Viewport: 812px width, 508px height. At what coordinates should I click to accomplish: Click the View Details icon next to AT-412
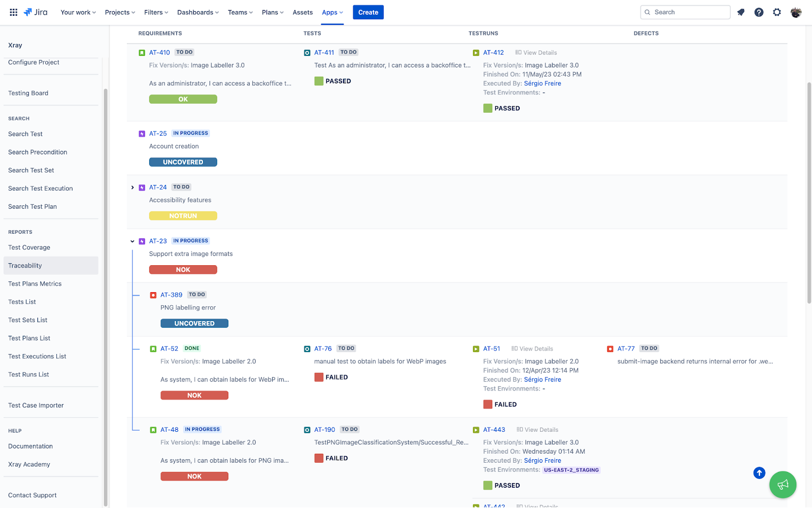click(x=518, y=52)
